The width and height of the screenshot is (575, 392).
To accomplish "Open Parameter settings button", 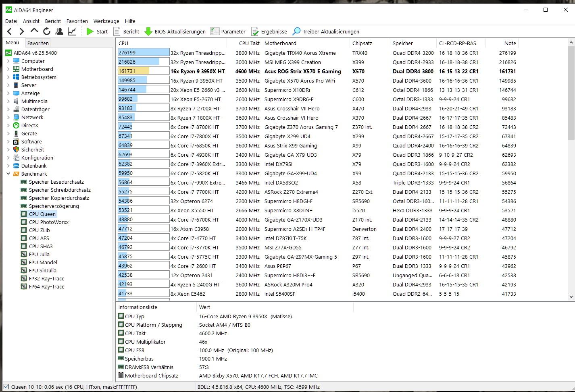I will click(x=228, y=31).
